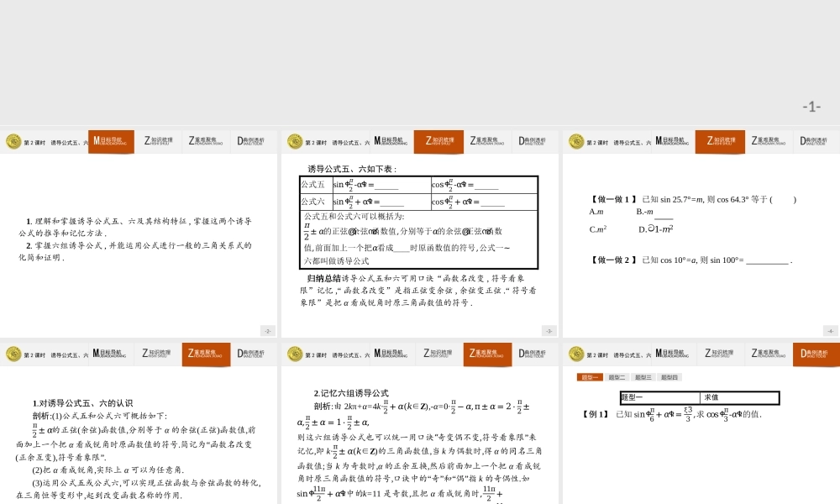
Task: Click the -1- page number indicator
Action: 811,105
